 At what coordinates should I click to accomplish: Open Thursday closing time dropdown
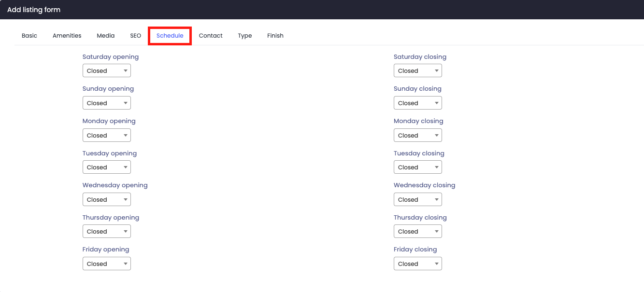coord(418,232)
